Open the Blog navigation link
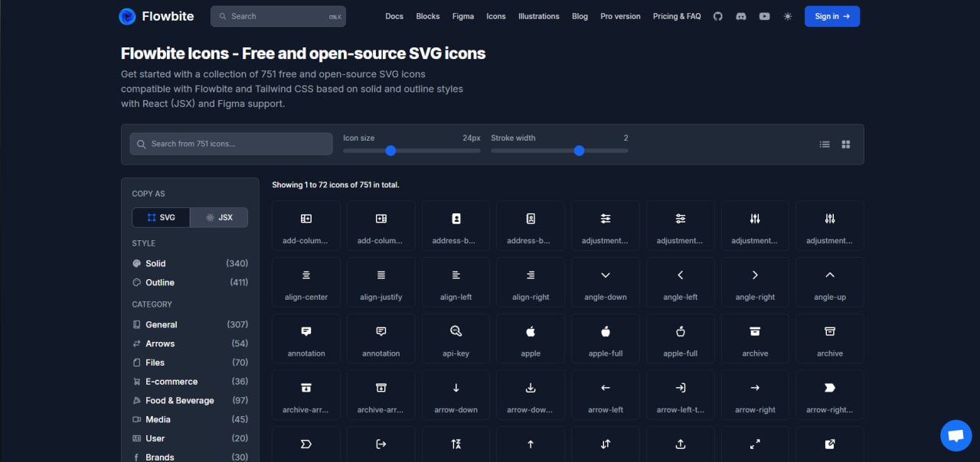 point(580,16)
